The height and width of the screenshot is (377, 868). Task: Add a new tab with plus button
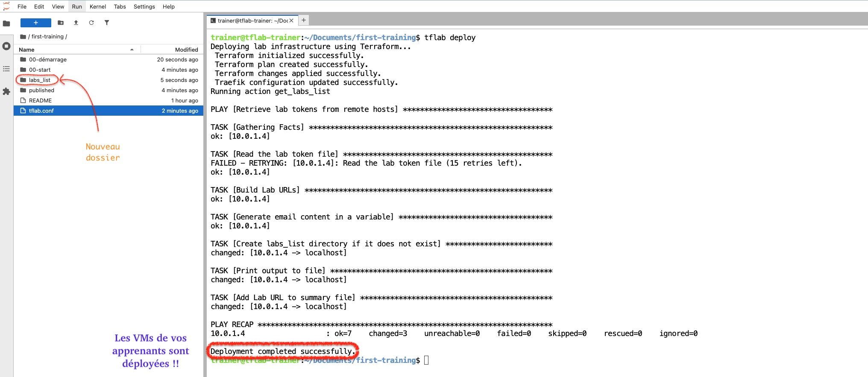tap(304, 20)
